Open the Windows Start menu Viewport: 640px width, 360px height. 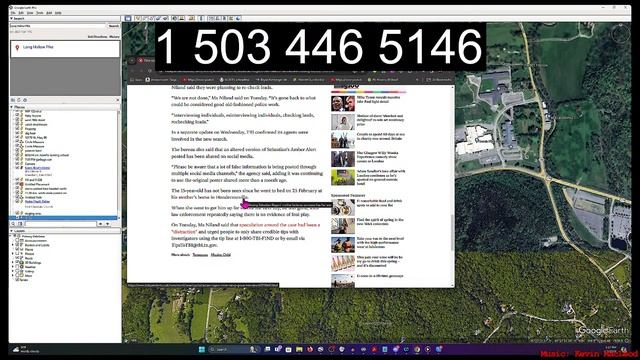coord(202,349)
